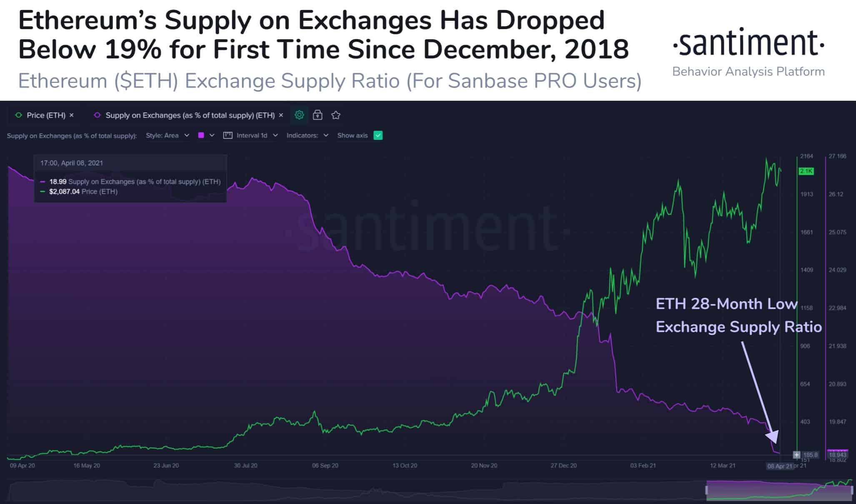
Task: Click the purple Supply on Exchanges indicator dot
Action: pos(98,115)
